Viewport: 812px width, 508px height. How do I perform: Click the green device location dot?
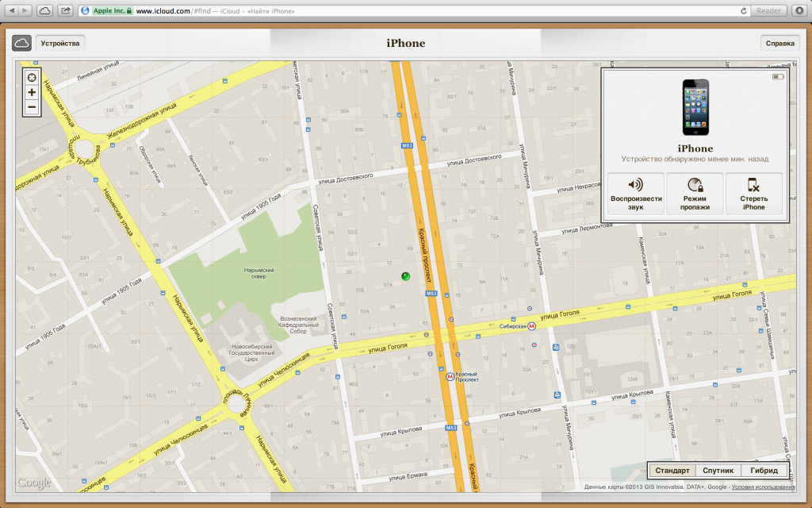coord(405,276)
